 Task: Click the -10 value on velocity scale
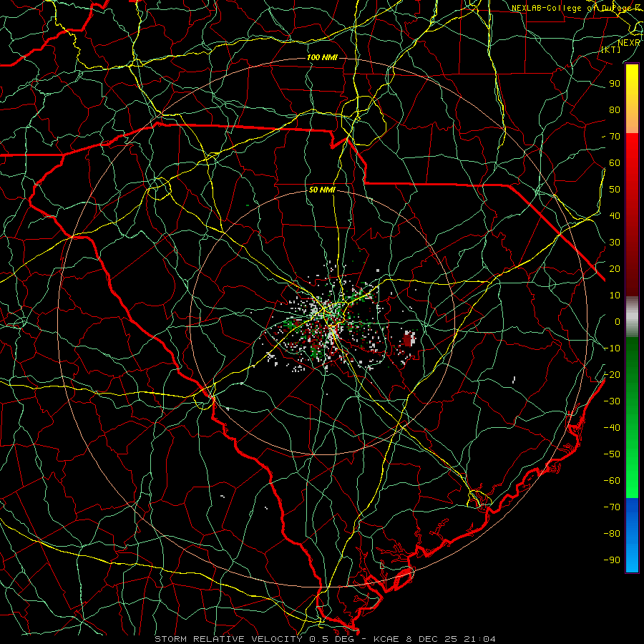coord(612,348)
